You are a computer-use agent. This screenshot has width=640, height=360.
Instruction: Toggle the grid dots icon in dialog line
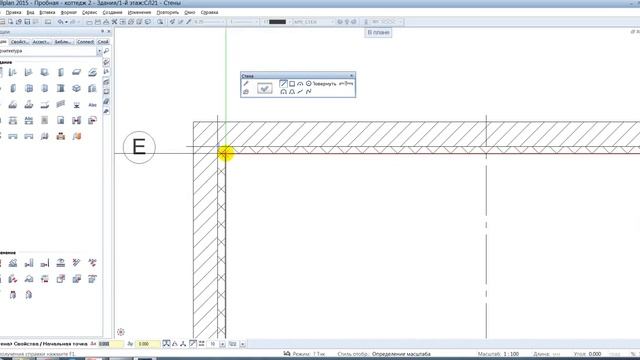point(202,344)
